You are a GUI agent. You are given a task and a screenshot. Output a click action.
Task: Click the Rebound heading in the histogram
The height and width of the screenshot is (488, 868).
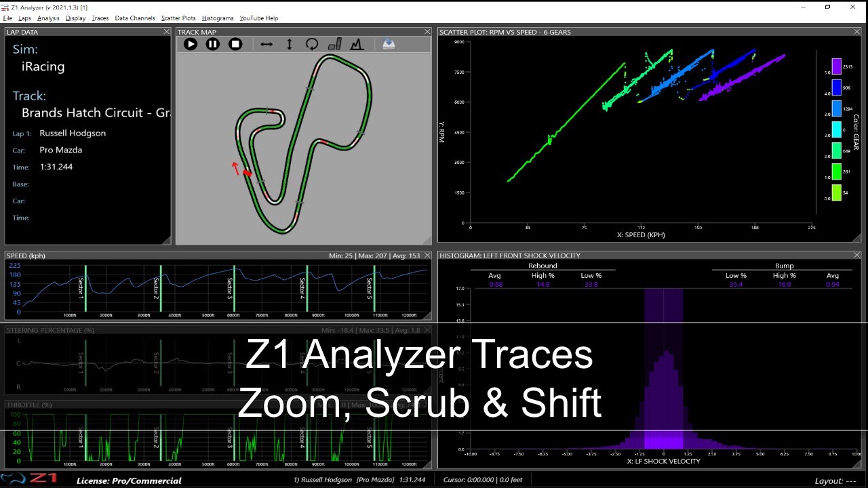(x=542, y=266)
